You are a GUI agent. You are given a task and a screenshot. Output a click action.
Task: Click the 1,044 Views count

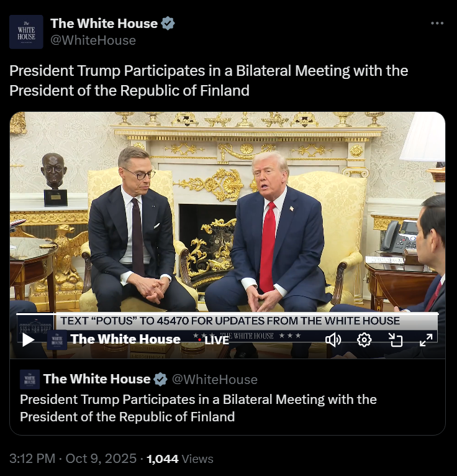click(180, 459)
